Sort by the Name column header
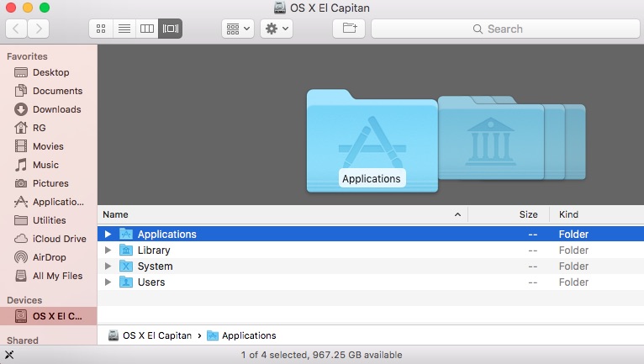This screenshot has width=644, height=364. pos(282,214)
